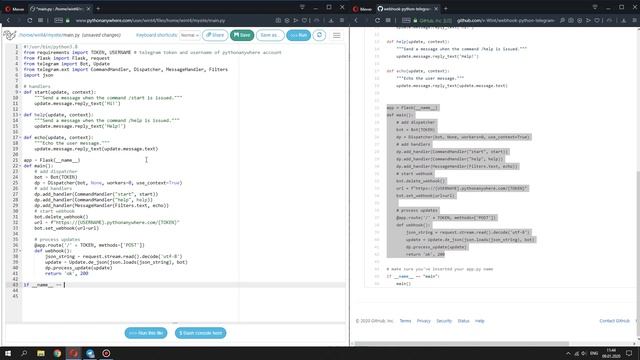Collapse the 'def echo' fold arrow at line 17
The height and width of the screenshot is (360, 640).
click(x=20, y=138)
